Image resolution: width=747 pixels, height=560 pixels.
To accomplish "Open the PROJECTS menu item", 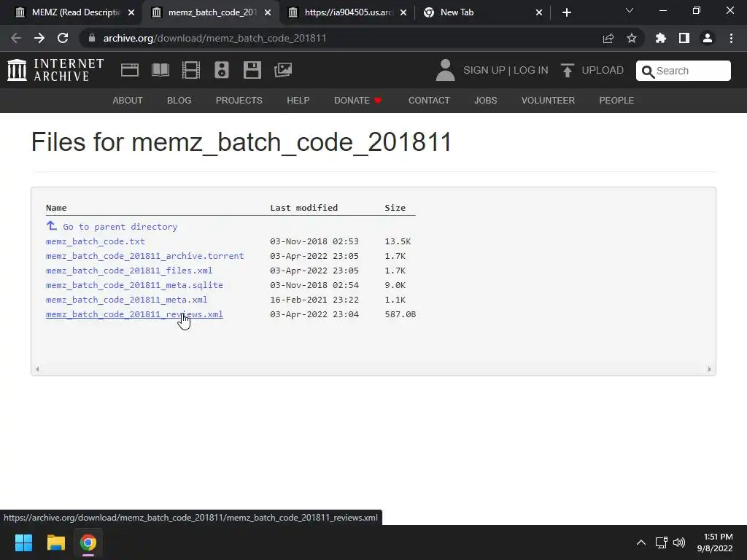I will tap(239, 101).
